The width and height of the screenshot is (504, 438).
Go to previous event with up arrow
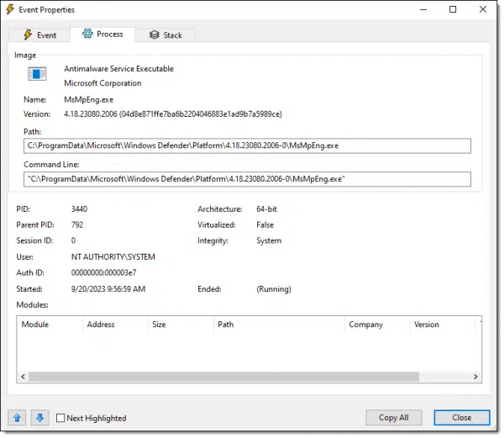[17, 418]
